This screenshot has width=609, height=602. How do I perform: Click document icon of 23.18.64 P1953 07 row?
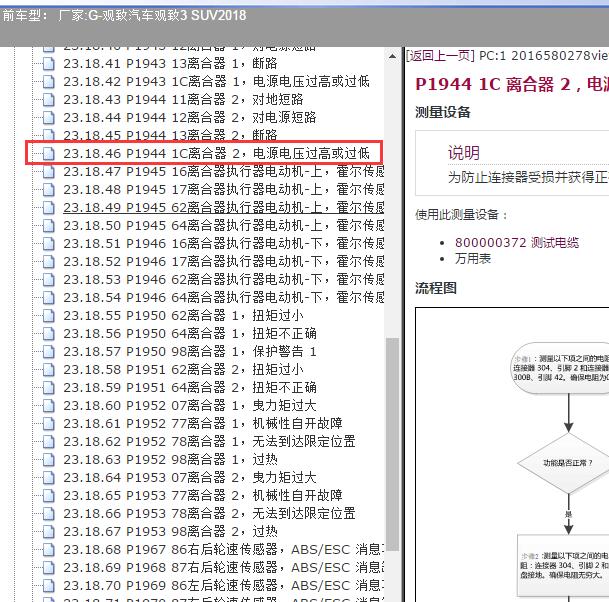point(49,477)
